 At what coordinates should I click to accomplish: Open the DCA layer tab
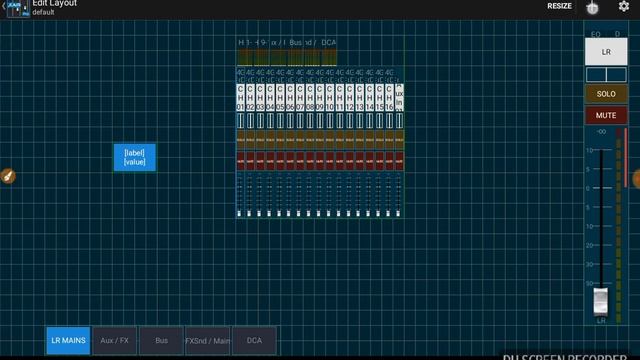[x=254, y=340]
